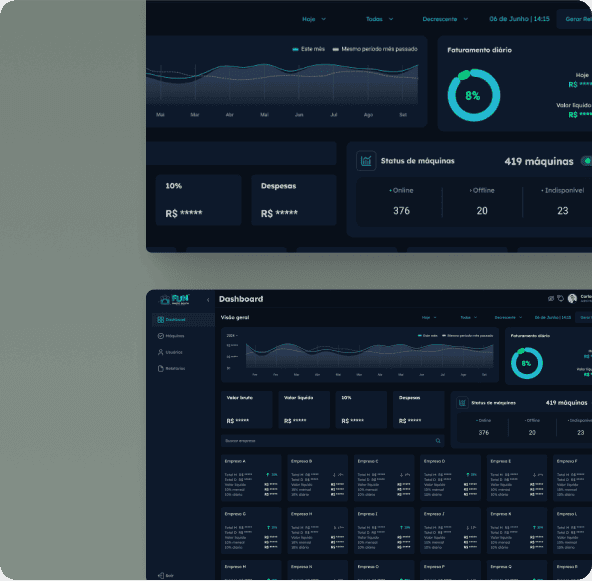Screen dimensions: 592x581
Task: Click the green up-arrow icon on Empresa K
Action: 534,528
